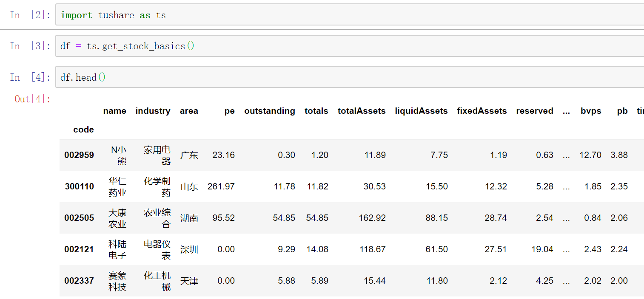The image size is (644, 299).
Task: Click the pb value 3.88
Action: [x=619, y=155]
